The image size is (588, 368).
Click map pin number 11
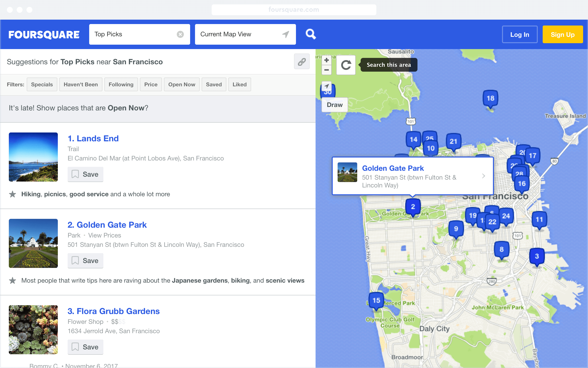[539, 220]
